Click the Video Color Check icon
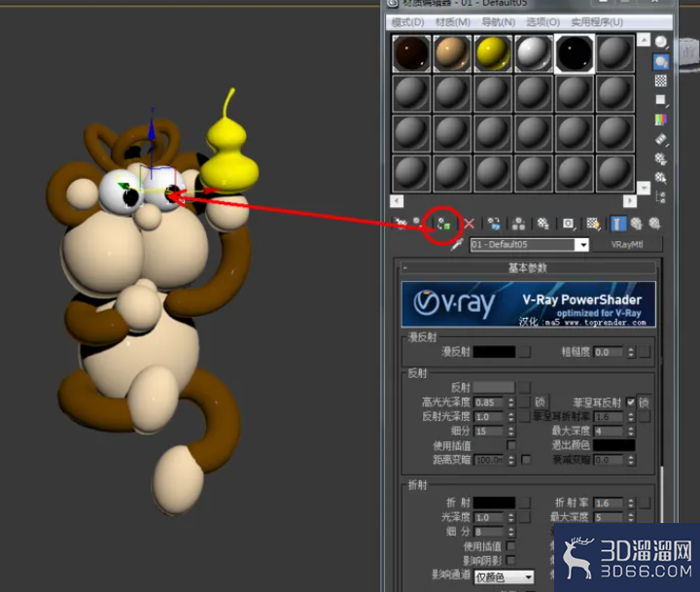 661,120
